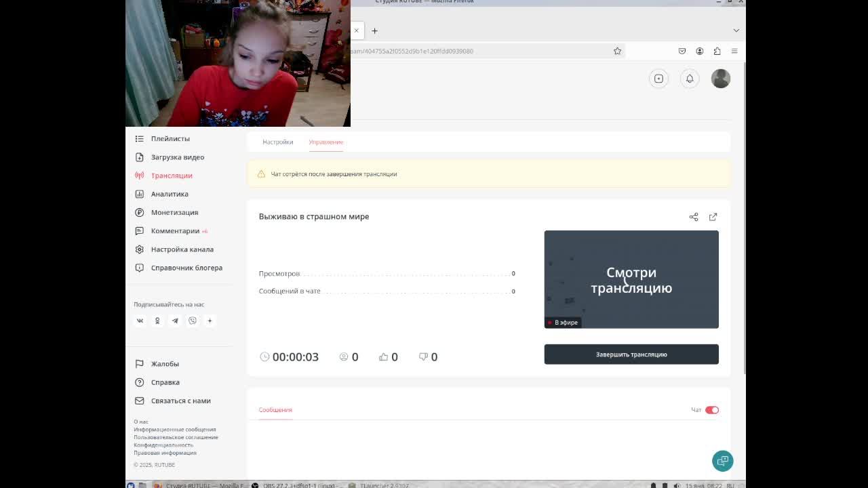The image size is (868, 488).
Task: Click the add video icon in header
Action: point(658,79)
